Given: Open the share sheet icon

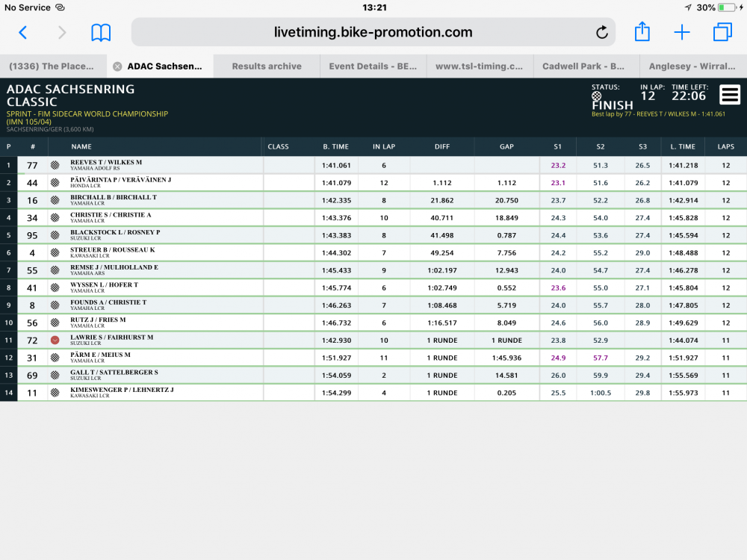Looking at the screenshot, I should pos(642,31).
